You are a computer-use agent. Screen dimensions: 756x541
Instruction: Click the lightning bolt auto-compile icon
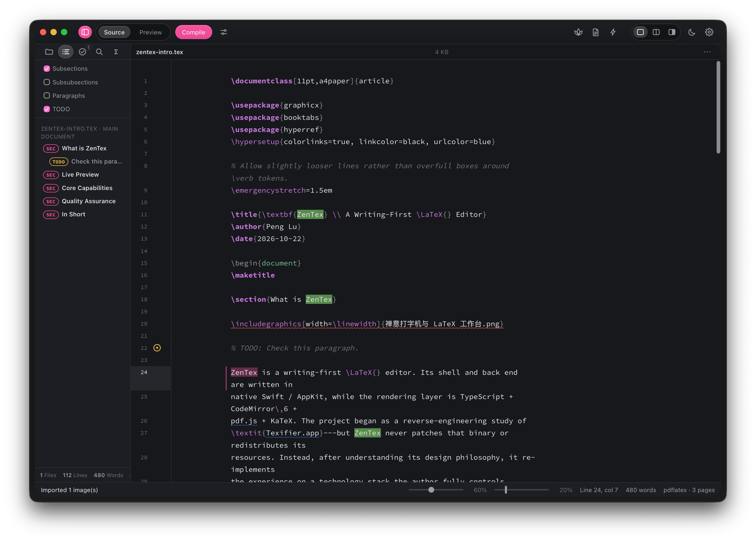613,32
